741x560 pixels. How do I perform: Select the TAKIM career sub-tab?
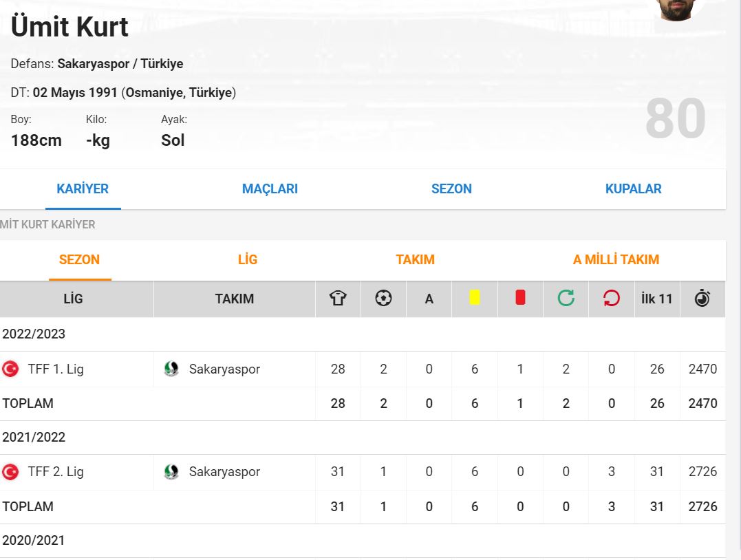pyautogui.click(x=415, y=260)
